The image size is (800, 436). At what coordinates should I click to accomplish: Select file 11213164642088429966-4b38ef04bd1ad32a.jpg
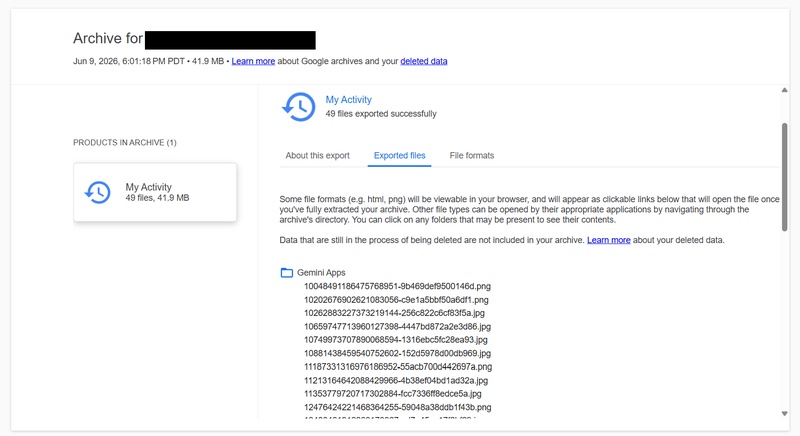(396, 380)
